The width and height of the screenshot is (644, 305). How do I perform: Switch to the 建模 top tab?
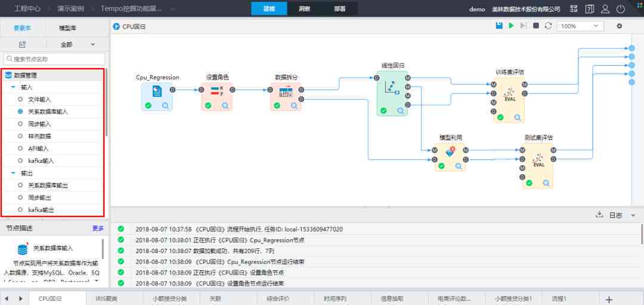coord(269,8)
